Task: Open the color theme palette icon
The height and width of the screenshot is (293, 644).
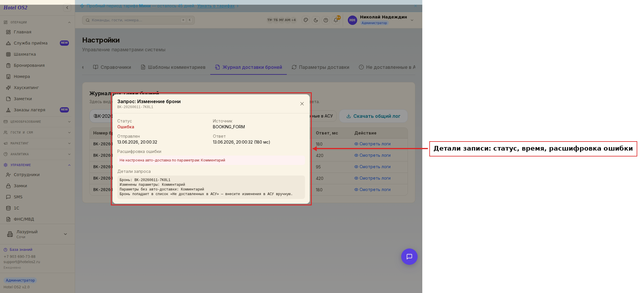Action: tap(306, 20)
